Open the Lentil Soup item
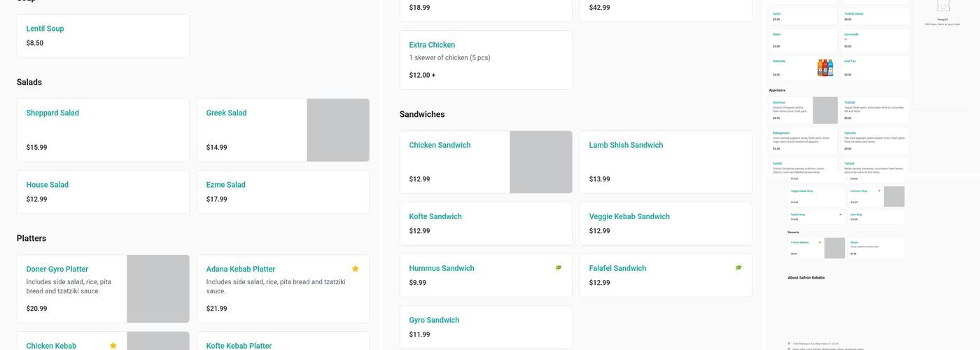Image resolution: width=980 pixels, height=350 pixels. point(103,36)
